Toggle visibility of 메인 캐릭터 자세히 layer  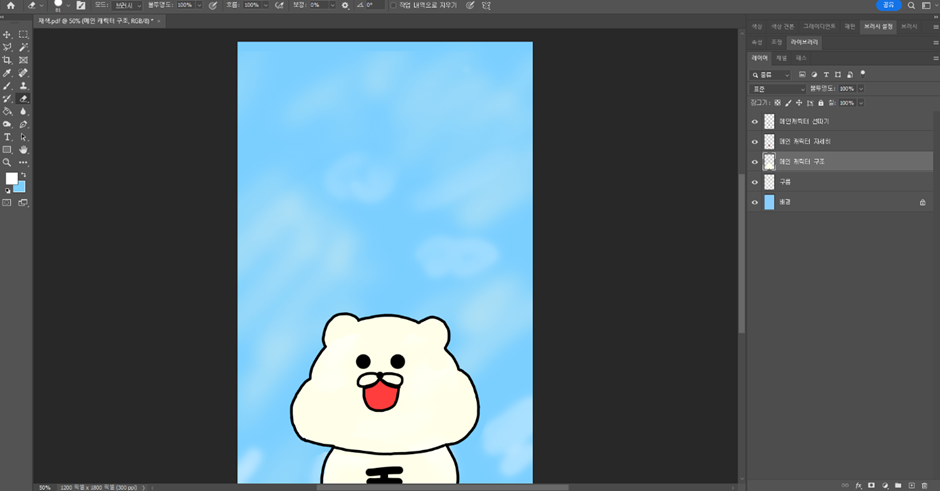click(755, 142)
